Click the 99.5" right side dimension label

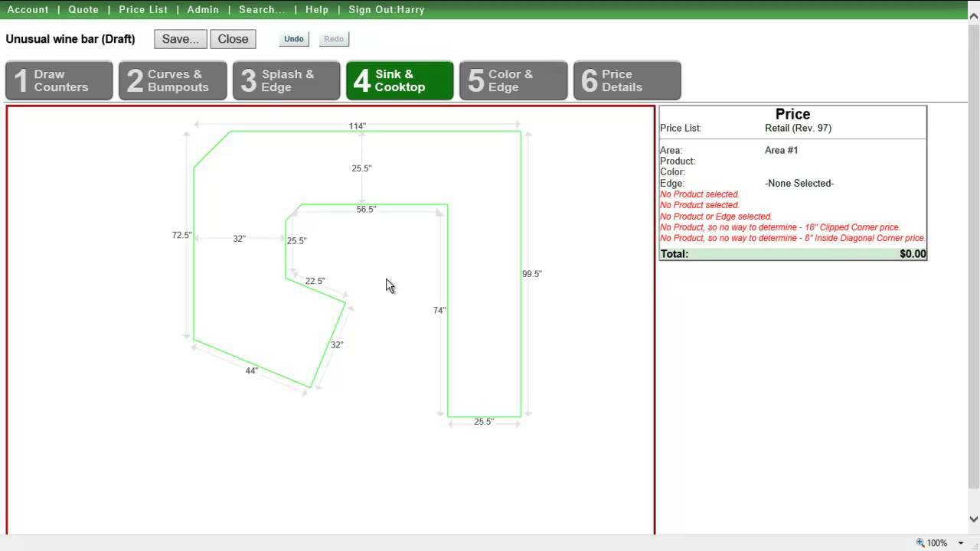point(531,274)
